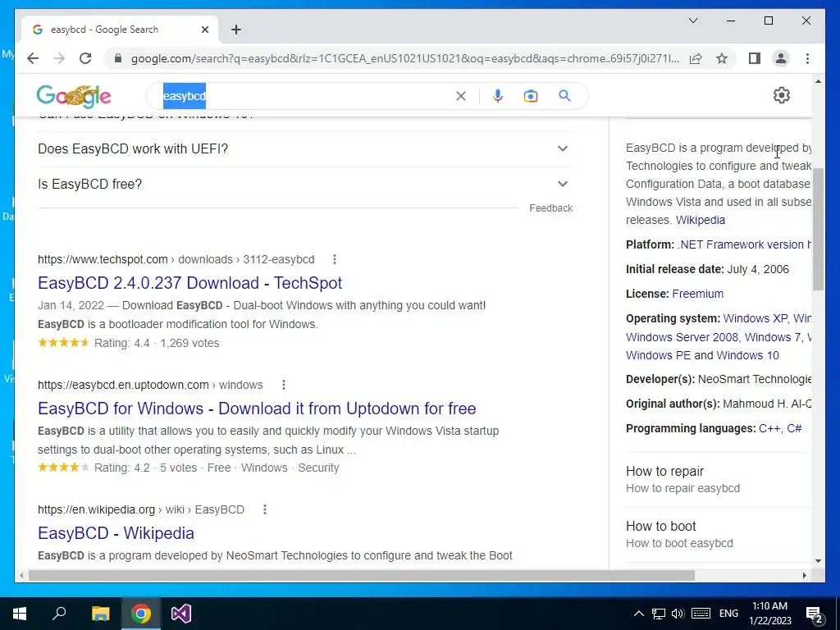Open Windows taskbar search

pos(59,614)
